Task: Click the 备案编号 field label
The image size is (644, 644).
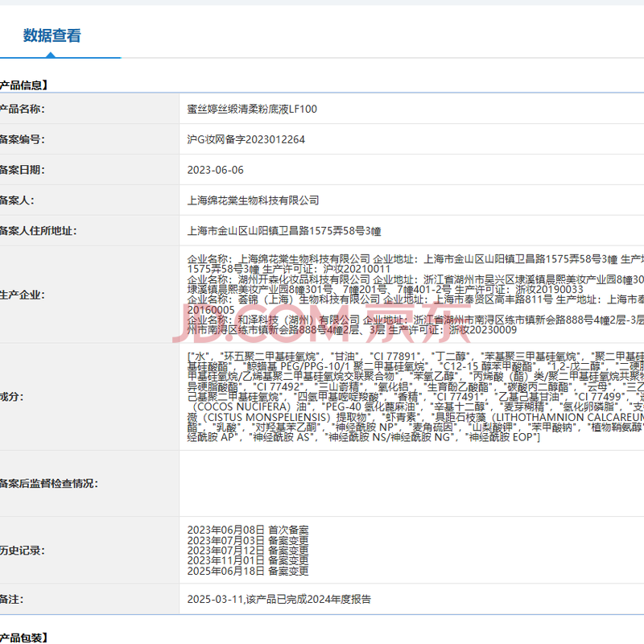Action: coord(23,139)
